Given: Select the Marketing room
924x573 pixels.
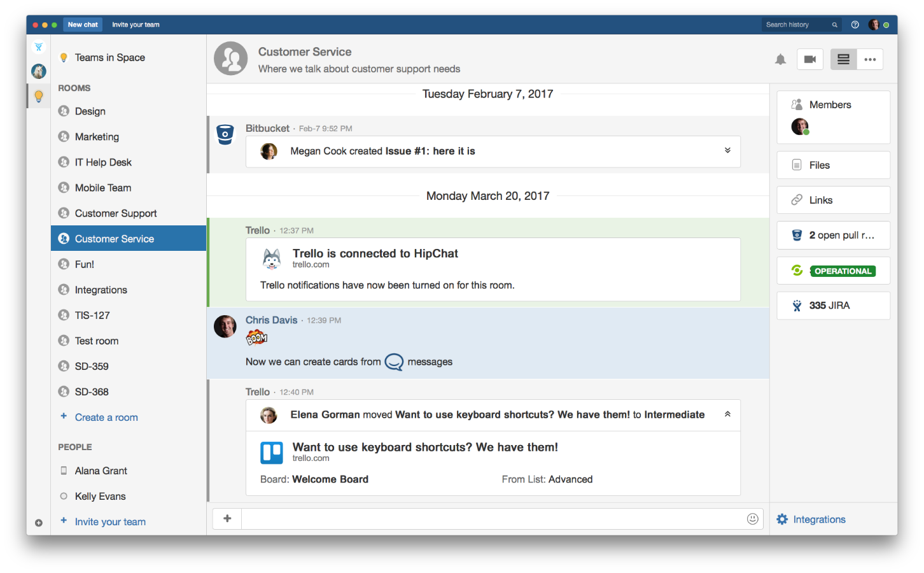Looking at the screenshot, I should [97, 137].
